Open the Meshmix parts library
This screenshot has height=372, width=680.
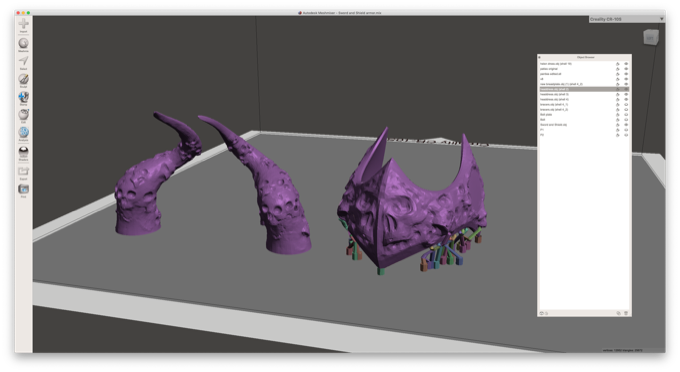coord(23,44)
